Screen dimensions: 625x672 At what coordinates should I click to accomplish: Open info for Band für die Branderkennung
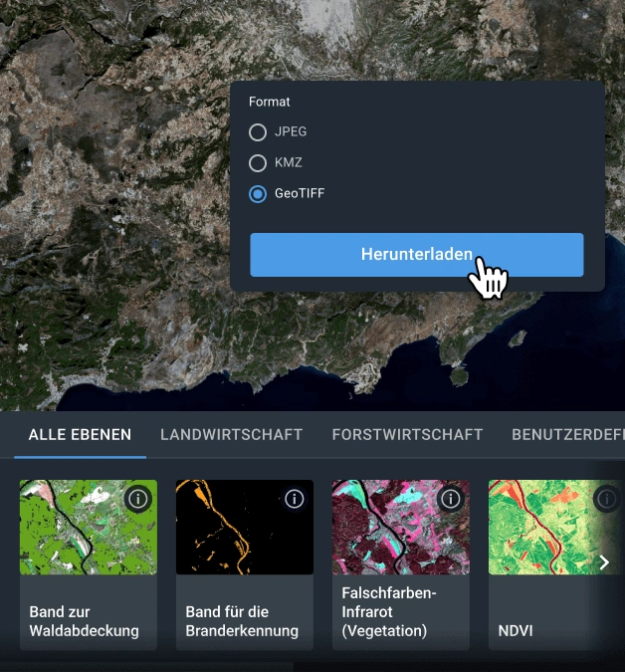(295, 499)
